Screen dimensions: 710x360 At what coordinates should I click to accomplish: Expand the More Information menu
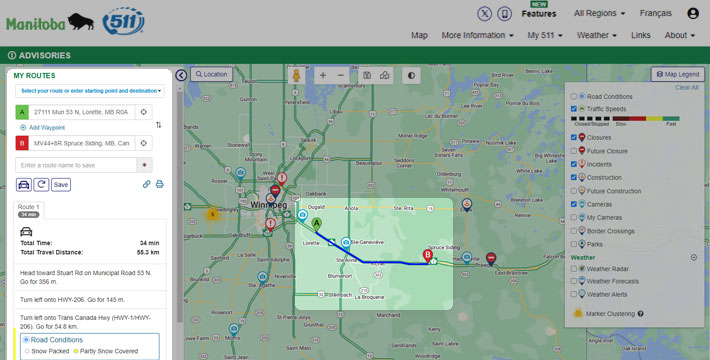point(478,35)
